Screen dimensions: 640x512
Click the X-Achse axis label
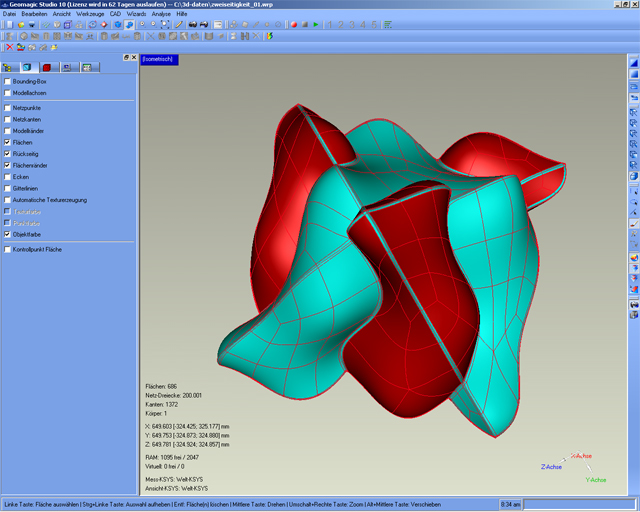(581, 456)
